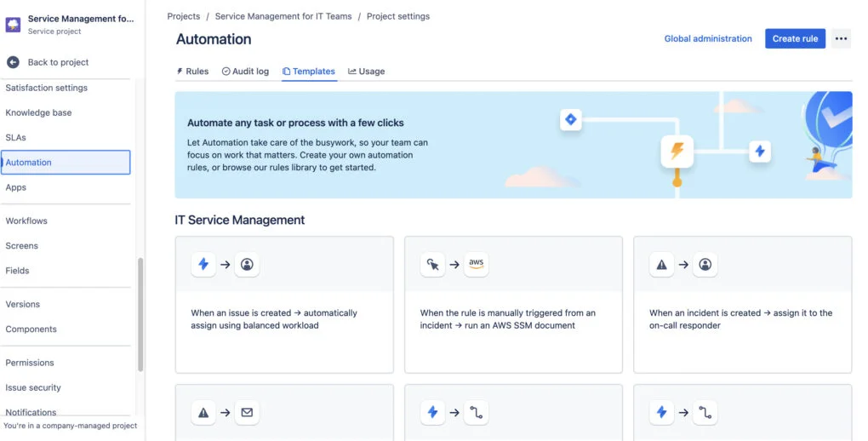Screen dimensions: 868x441
Task: Click 'Automate any task or process' banner heading
Action: [x=295, y=123]
